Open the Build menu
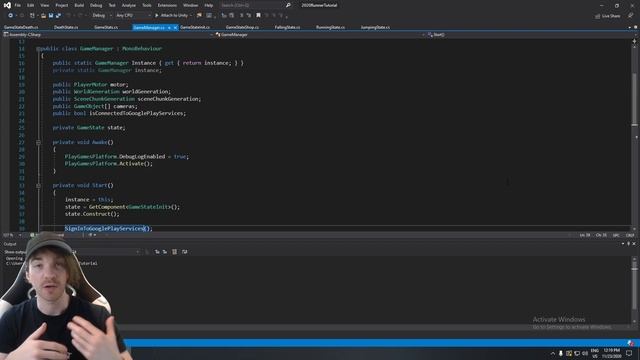Viewport: 640px width, 360px height. click(x=79, y=5)
